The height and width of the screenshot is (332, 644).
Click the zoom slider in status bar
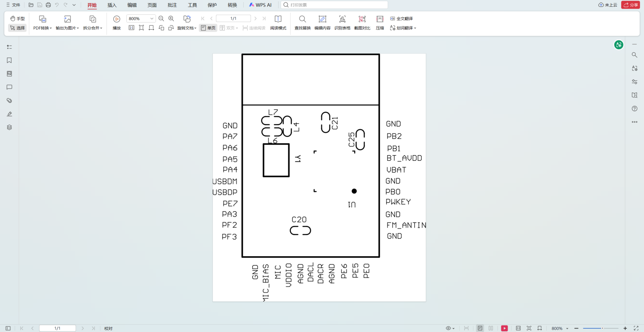pos(600,328)
